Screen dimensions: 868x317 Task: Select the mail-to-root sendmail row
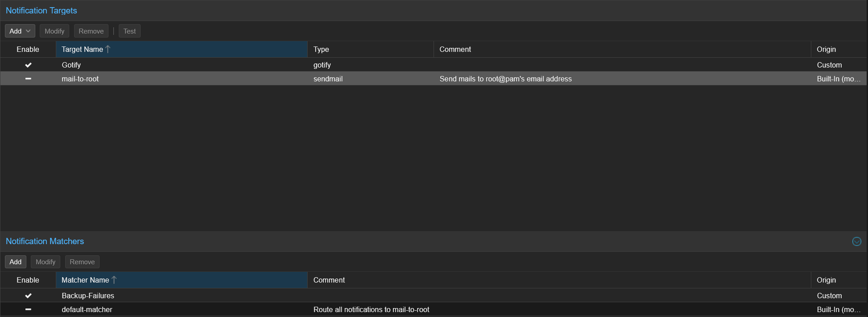(x=179, y=79)
